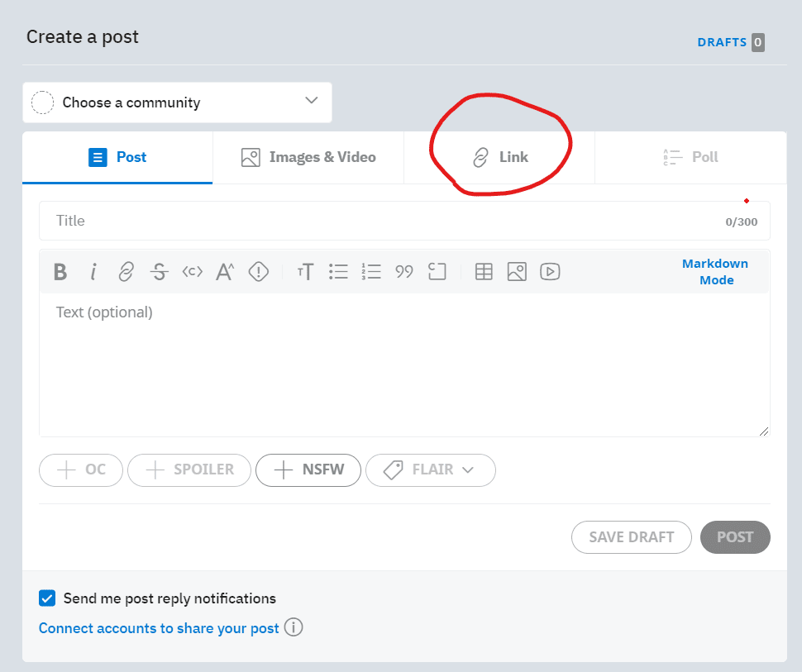Insert a quote block
Image resolution: width=802 pixels, height=672 pixels.
tap(404, 272)
